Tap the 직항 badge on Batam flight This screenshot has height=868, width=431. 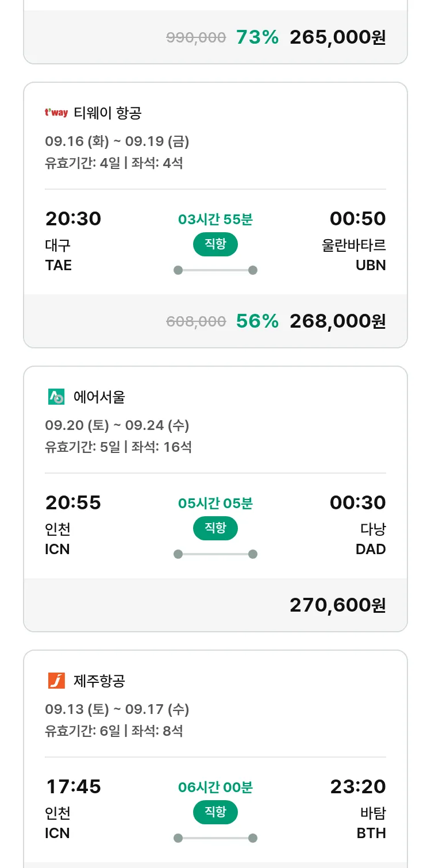point(215,812)
